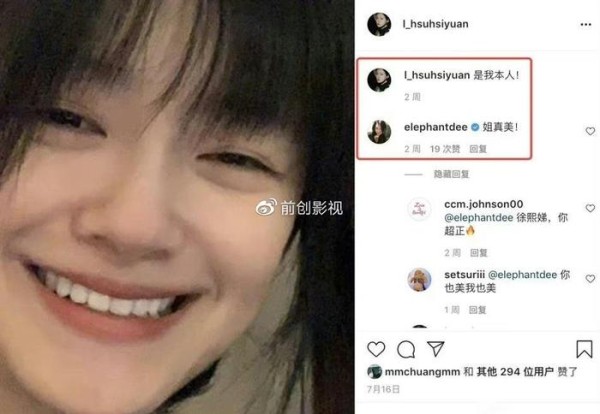The image size is (600, 414).
Task: Open l_hsuhsiyuan username in post header
Action: coord(435,24)
